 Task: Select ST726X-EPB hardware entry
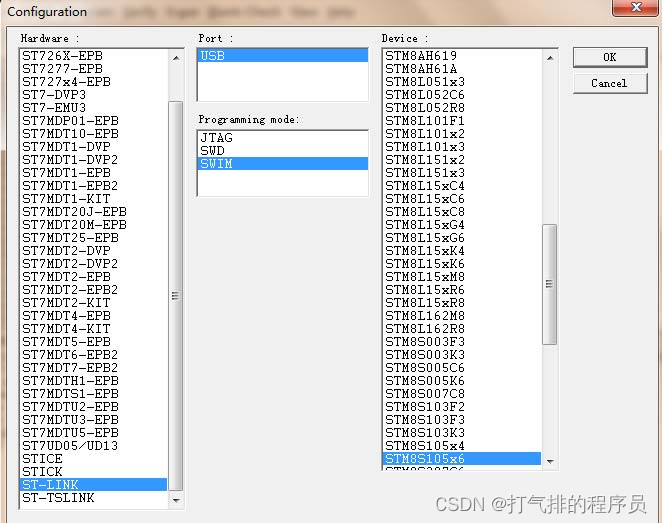click(94, 55)
